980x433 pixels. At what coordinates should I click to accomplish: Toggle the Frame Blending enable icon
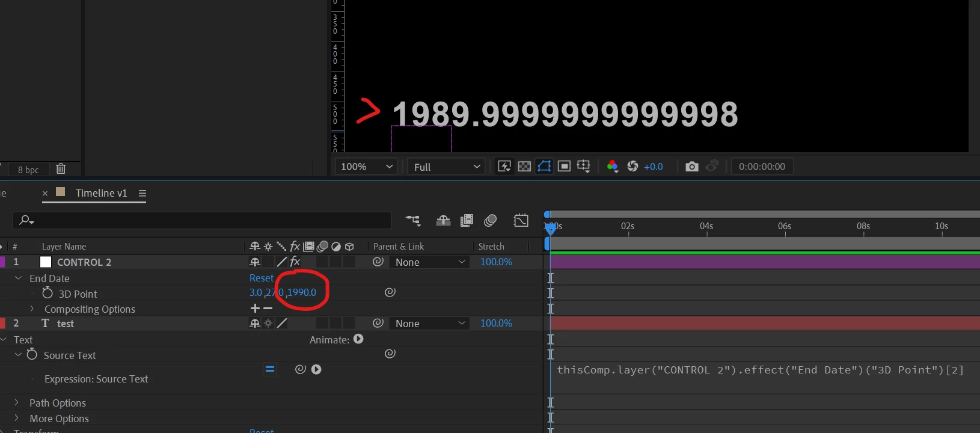(x=467, y=221)
